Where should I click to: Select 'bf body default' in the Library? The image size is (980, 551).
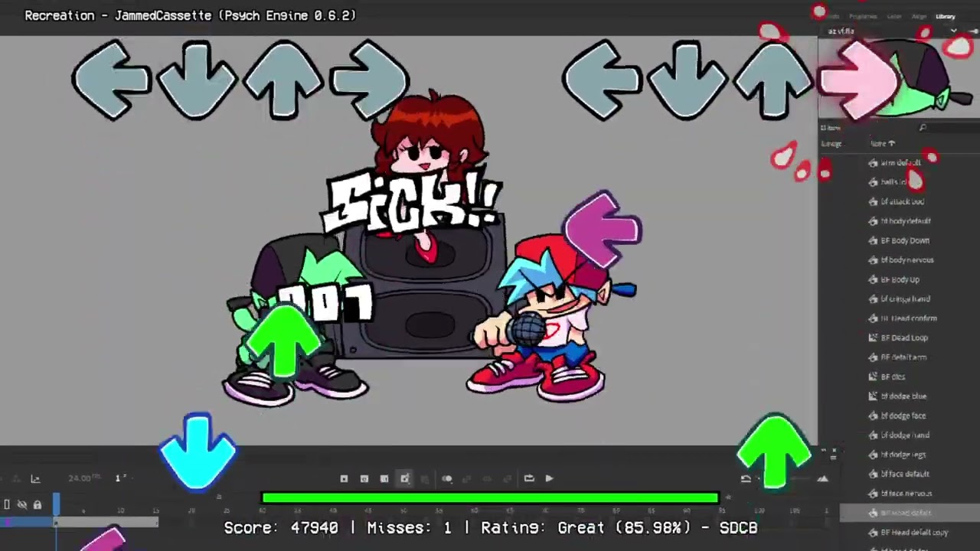(x=906, y=221)
